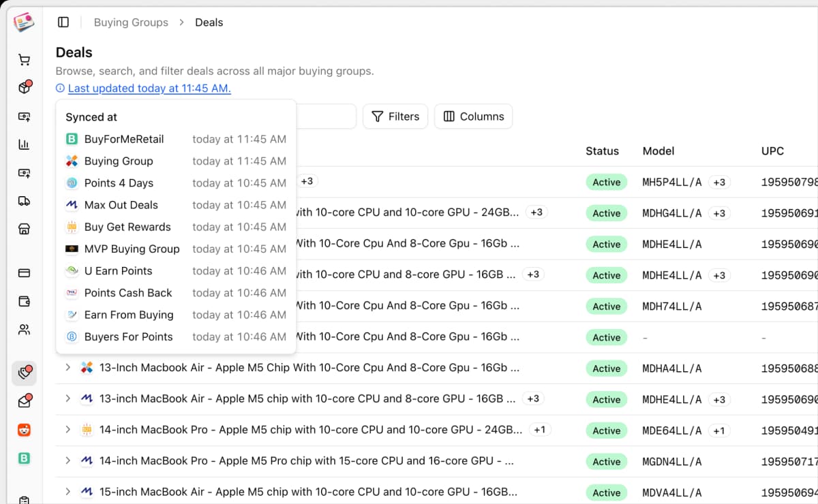Click Last updated today at 11:45 AM link
818x504 pixels.
(149, 89)
